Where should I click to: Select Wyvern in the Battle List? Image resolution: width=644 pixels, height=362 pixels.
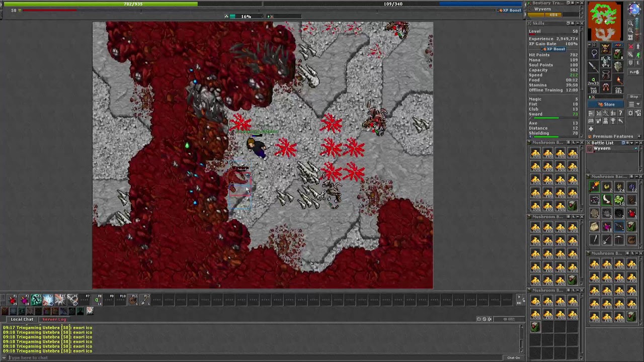pos(602,148)
